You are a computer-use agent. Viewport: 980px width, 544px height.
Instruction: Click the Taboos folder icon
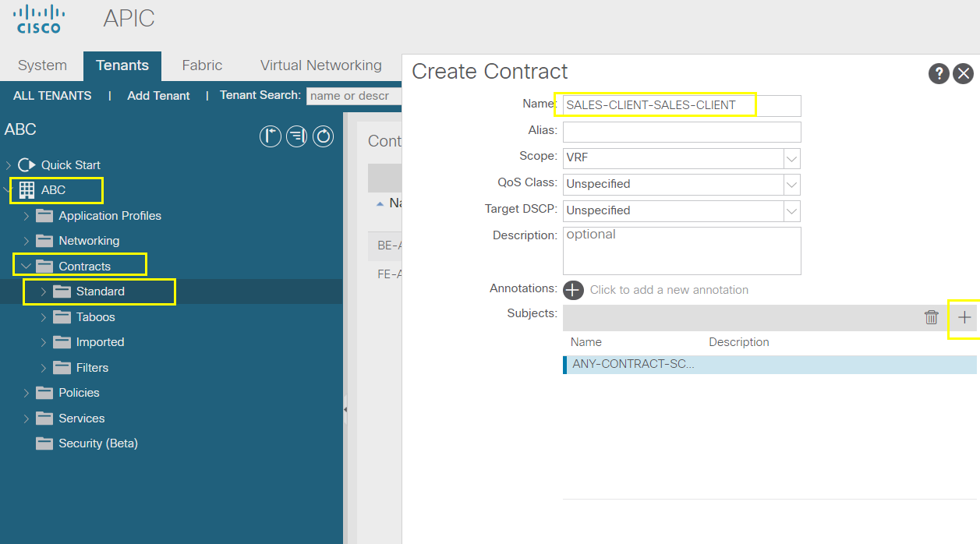(x=62, y=316)
